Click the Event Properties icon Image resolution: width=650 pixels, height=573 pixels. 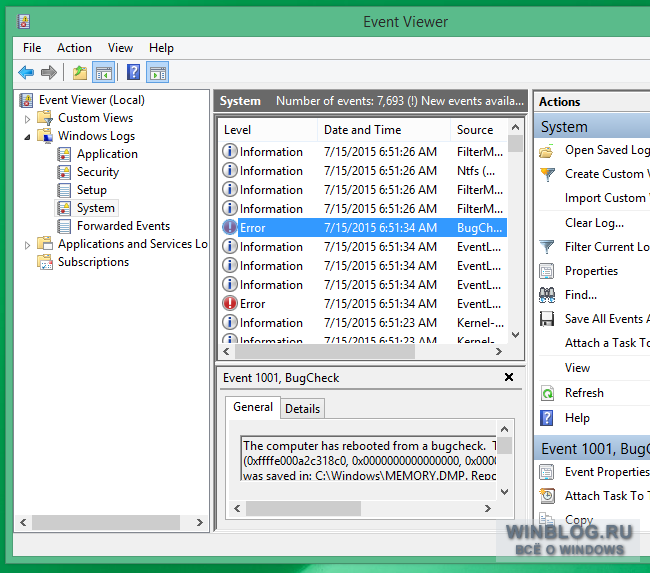point(546,472)
